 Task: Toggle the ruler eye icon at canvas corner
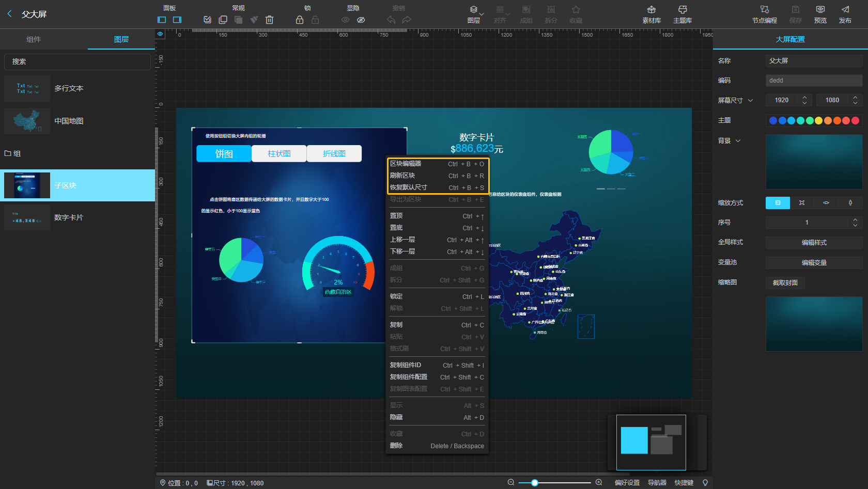[160, 34]
